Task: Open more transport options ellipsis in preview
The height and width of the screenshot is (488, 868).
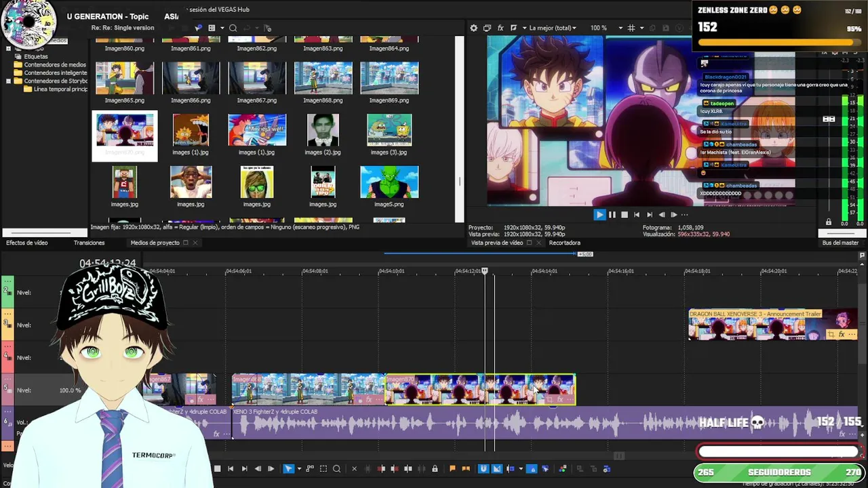Action: [x=684, y=214]
